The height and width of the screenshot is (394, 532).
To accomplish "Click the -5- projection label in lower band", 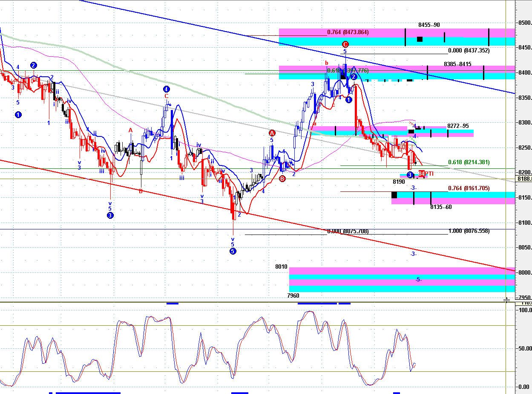I will click(x=419, y=280).
